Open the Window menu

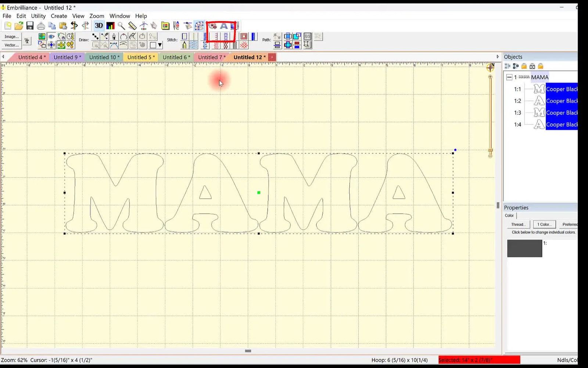coord(120,16)
